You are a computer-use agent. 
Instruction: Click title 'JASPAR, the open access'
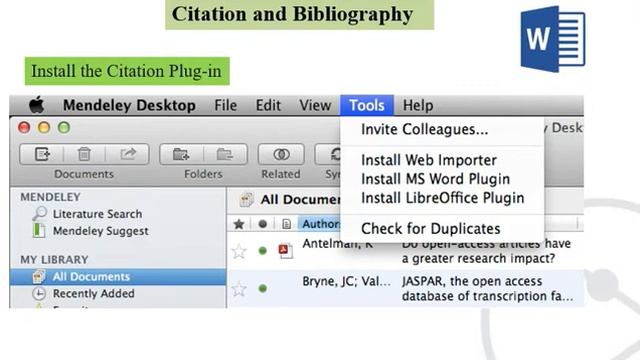[472, 281]
